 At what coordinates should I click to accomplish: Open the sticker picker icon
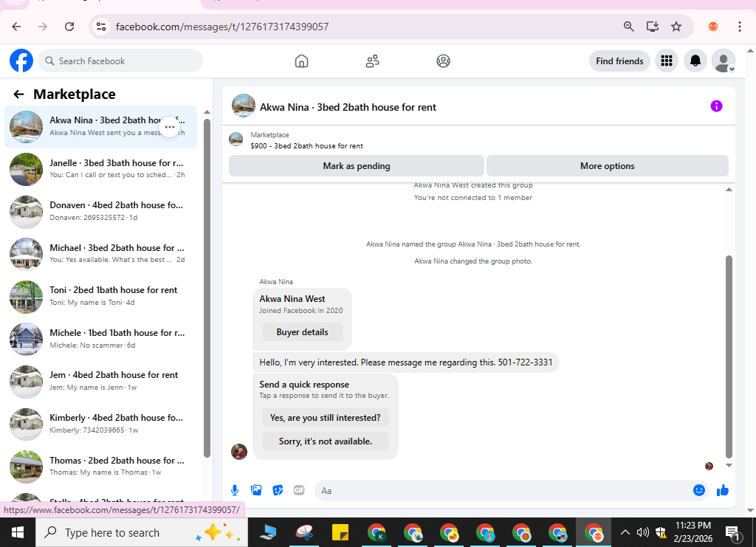278,490
